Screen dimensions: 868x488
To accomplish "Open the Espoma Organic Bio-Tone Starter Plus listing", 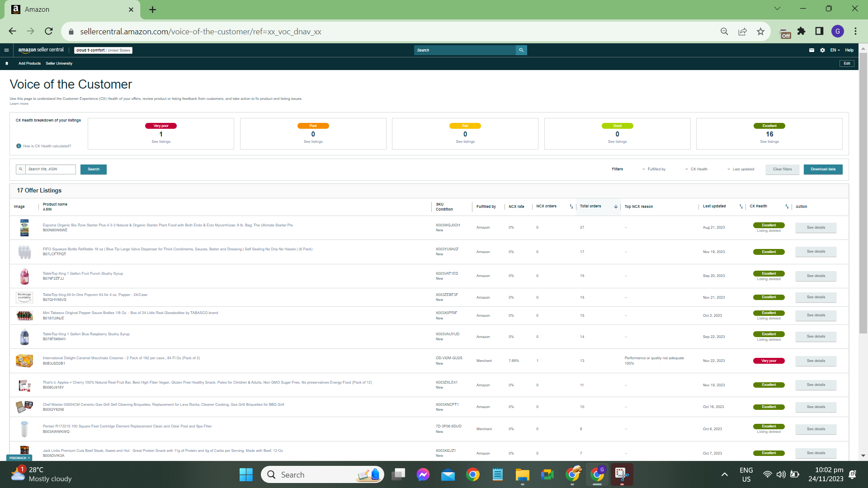I will point(168,225).
